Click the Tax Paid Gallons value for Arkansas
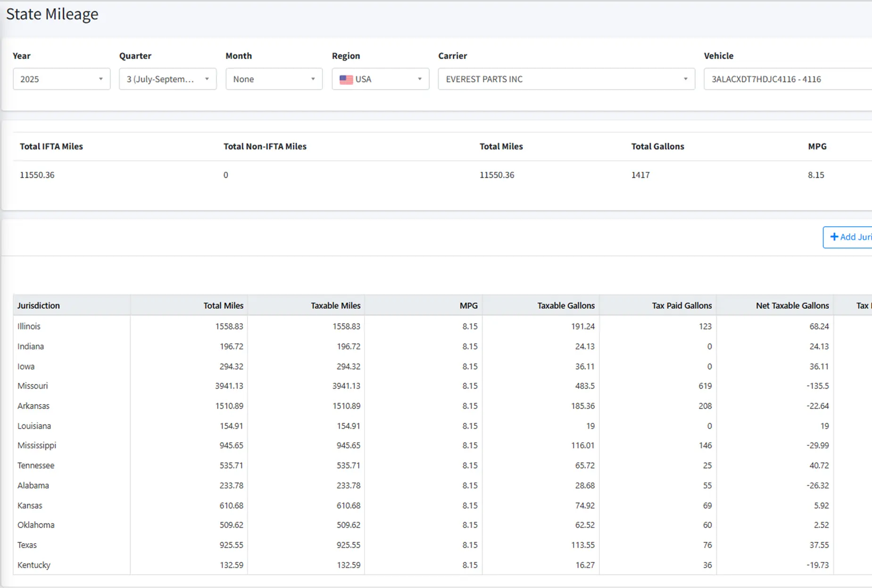The image size is (872, 588). point(705,406)
